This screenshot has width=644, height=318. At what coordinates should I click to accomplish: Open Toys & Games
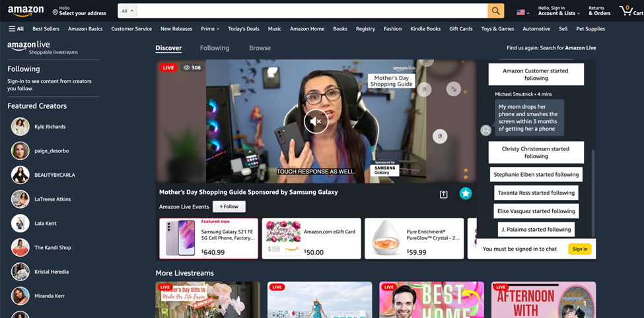pos(497,29)
